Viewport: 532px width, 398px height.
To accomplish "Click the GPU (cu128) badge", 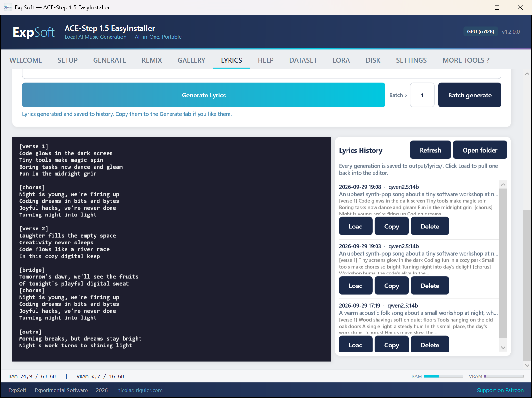I will [480, 32].
